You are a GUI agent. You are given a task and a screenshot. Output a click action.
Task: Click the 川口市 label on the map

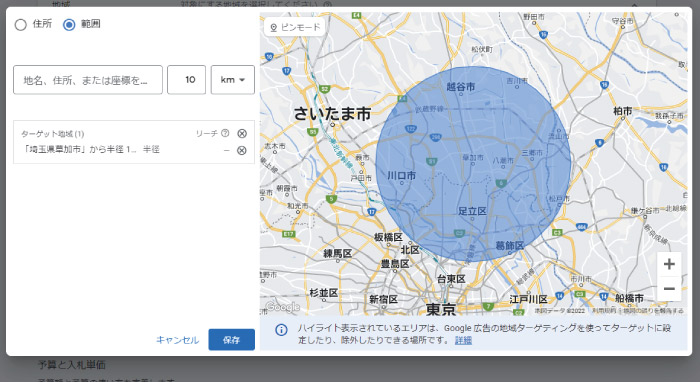(x=401, y=175)
